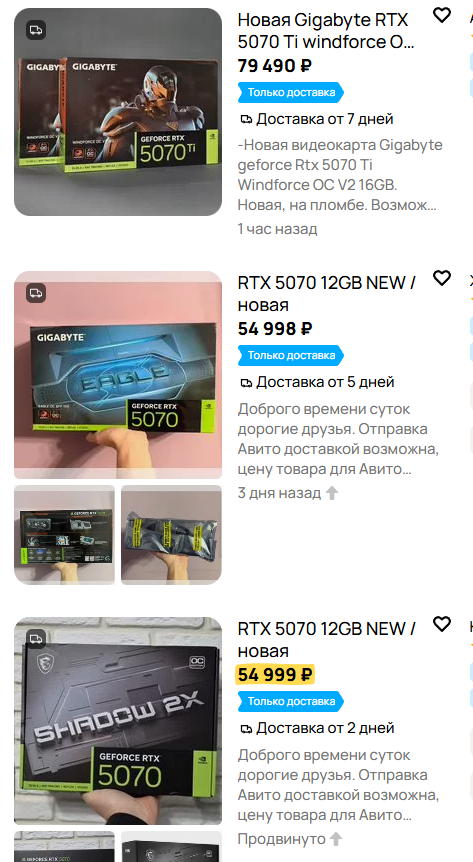Image resolution: width=473 pixels, height=862 pixels.
Task: Click the promotion arrow next to 'Продвинуто'
Action: tap(336, 839)
